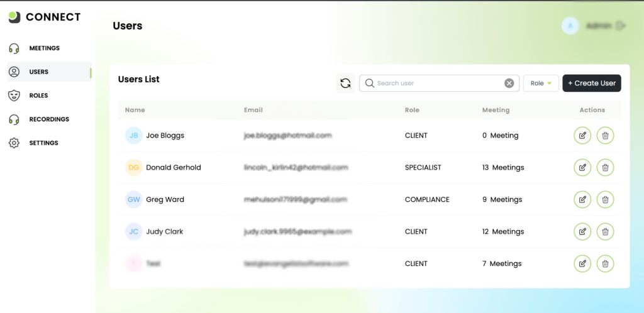Click the Create User button
The height and width of the screenshot is (313, 644).
pyautogui.click(x=592, y=83)
